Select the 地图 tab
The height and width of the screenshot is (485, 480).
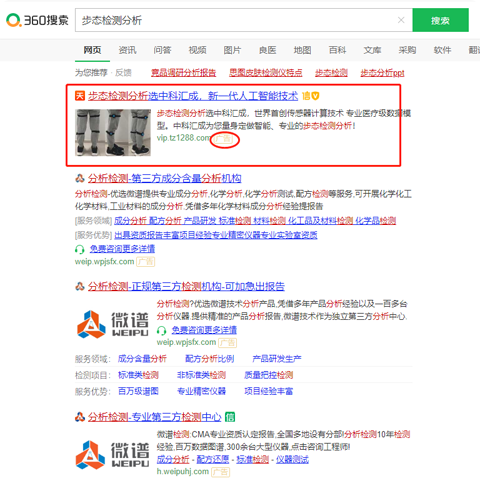(302, 50)
